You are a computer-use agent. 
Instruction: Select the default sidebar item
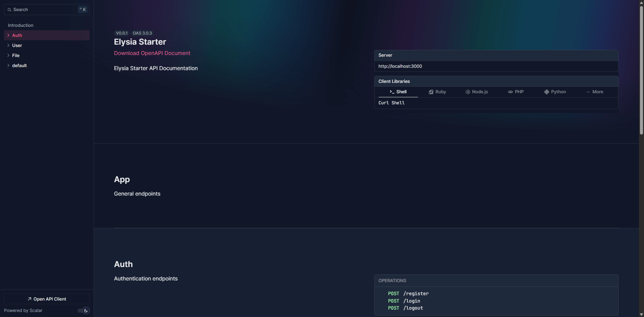pos(47,65)
